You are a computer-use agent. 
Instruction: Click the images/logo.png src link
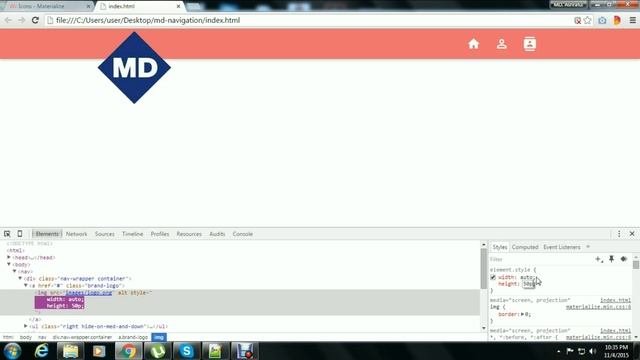[89, 293]
